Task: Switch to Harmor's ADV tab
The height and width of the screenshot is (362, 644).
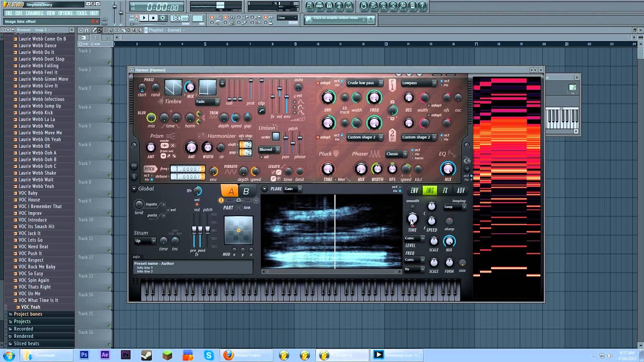Action: pyautogui.click(x=461, y=191)
